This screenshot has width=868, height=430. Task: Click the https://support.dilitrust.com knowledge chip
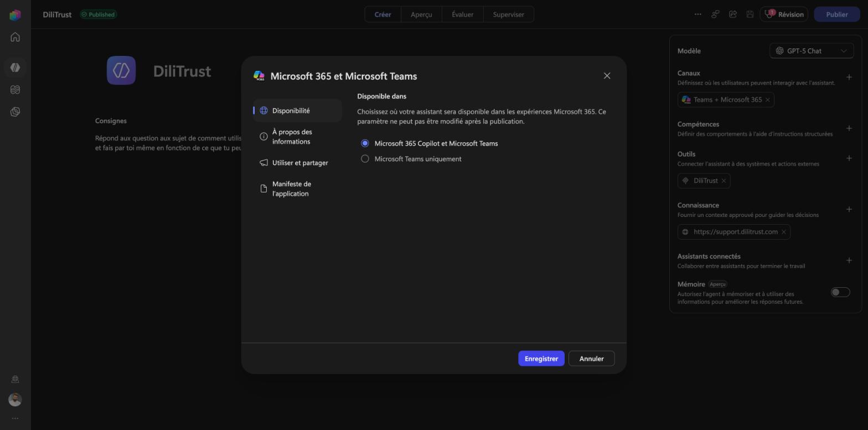coord(735,232)
